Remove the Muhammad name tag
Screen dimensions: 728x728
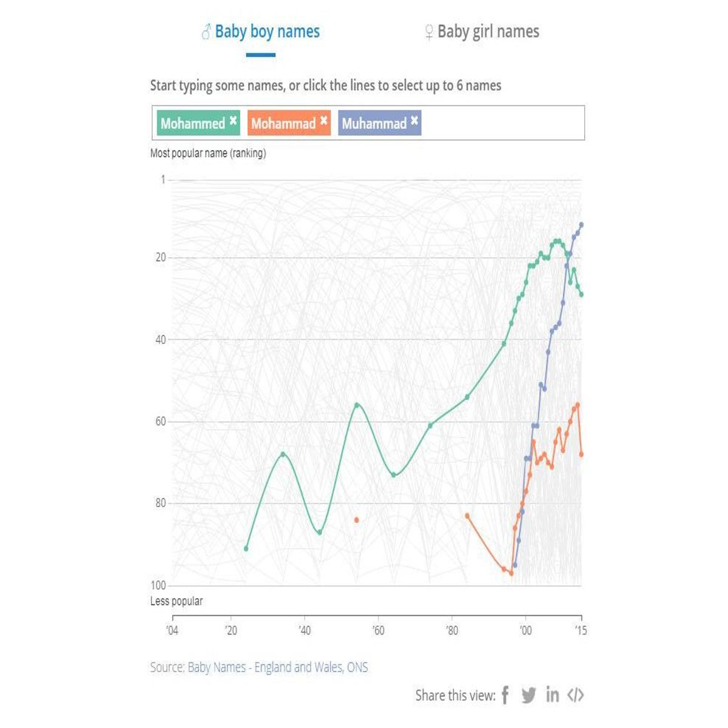[x=414, y=120]
